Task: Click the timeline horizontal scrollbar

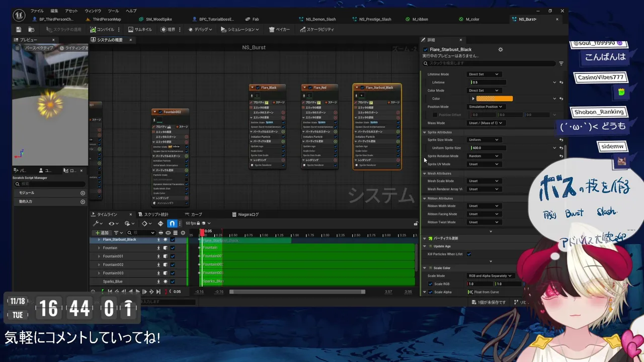Action: click(297, 292)
